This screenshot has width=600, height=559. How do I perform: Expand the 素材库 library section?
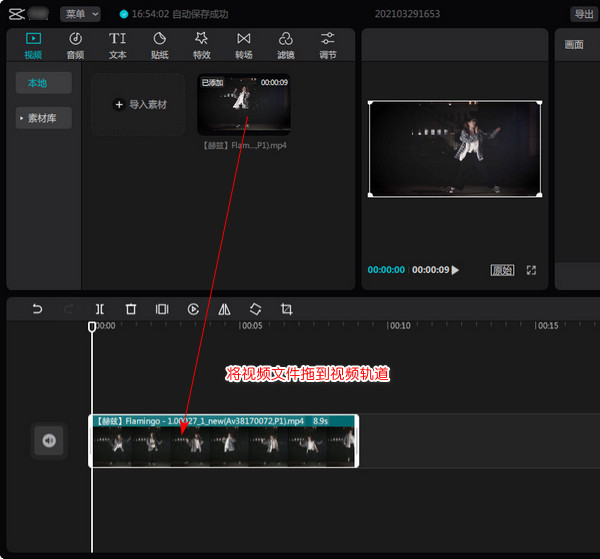(44, 118)
